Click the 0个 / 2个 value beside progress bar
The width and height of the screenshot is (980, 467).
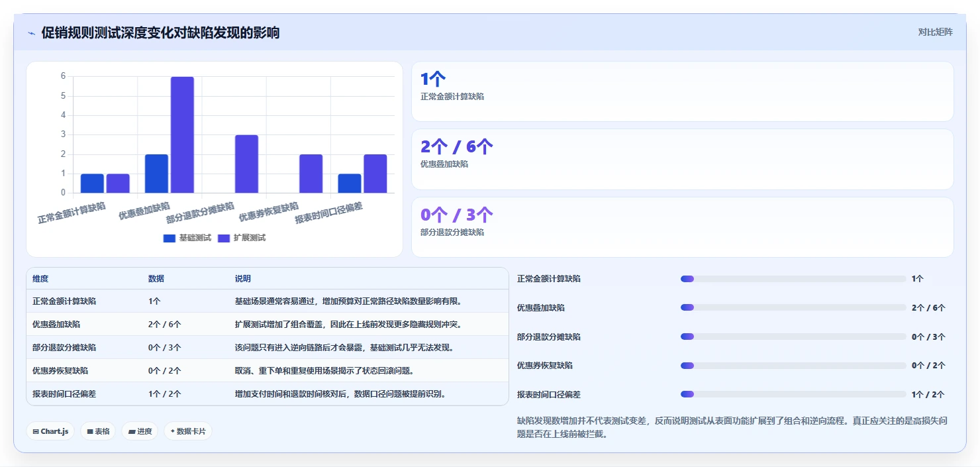928,366
